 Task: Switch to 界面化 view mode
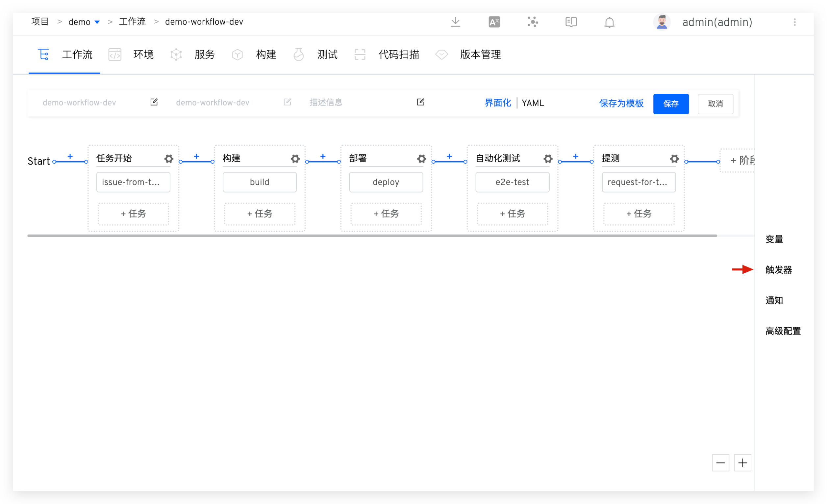tap(497, 103)
